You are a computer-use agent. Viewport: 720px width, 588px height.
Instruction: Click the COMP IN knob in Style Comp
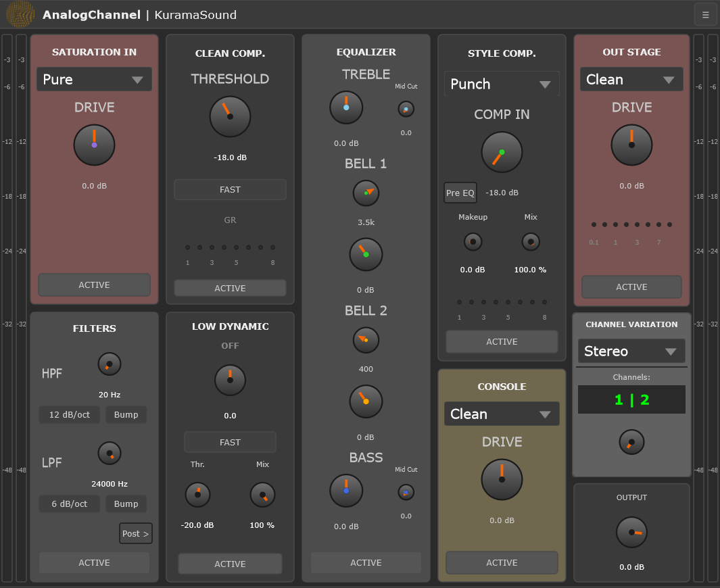tap(502, 153)
